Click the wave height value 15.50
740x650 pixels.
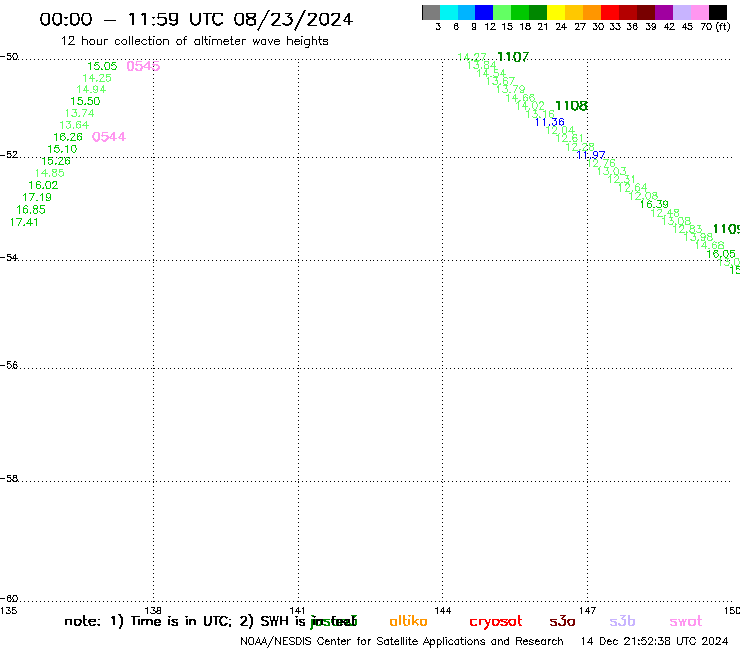click(85, 101)
